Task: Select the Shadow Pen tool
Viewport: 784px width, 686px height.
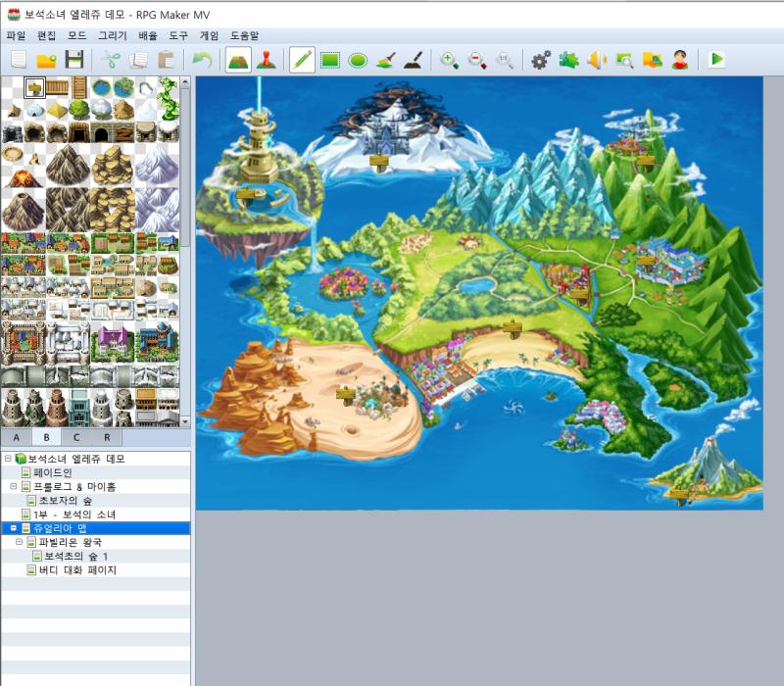Action: tap(414, 60)
